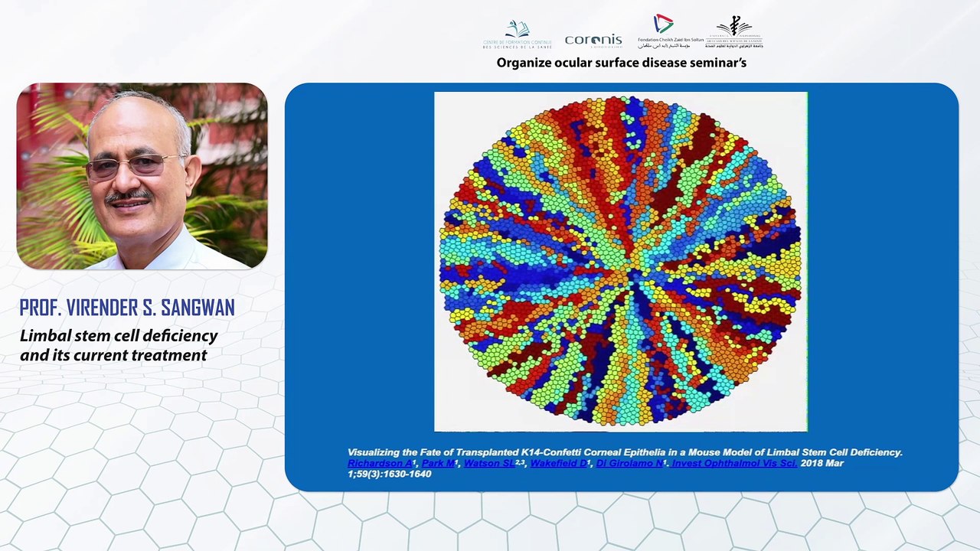This screenshot has width=980, height=551.
Task: Click the '1;59(3):1630-1640' citation pages text
Action: (x=390, y=474)
